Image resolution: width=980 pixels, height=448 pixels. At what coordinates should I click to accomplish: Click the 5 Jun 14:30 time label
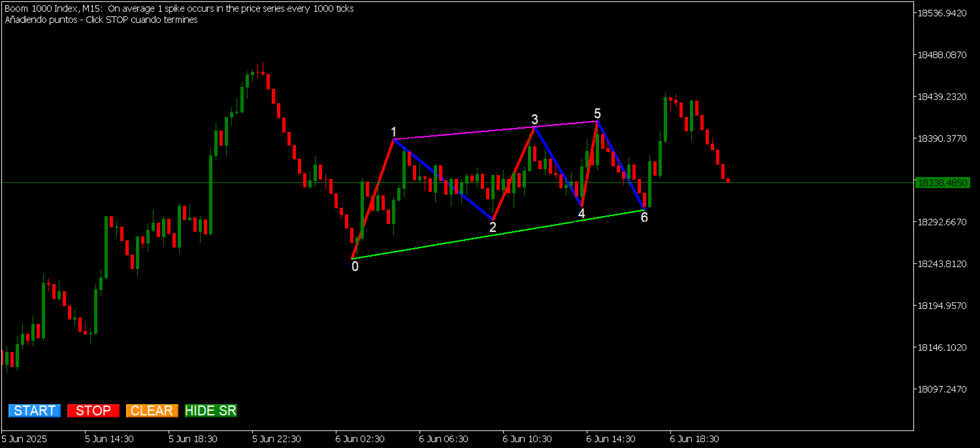[109, 439]
